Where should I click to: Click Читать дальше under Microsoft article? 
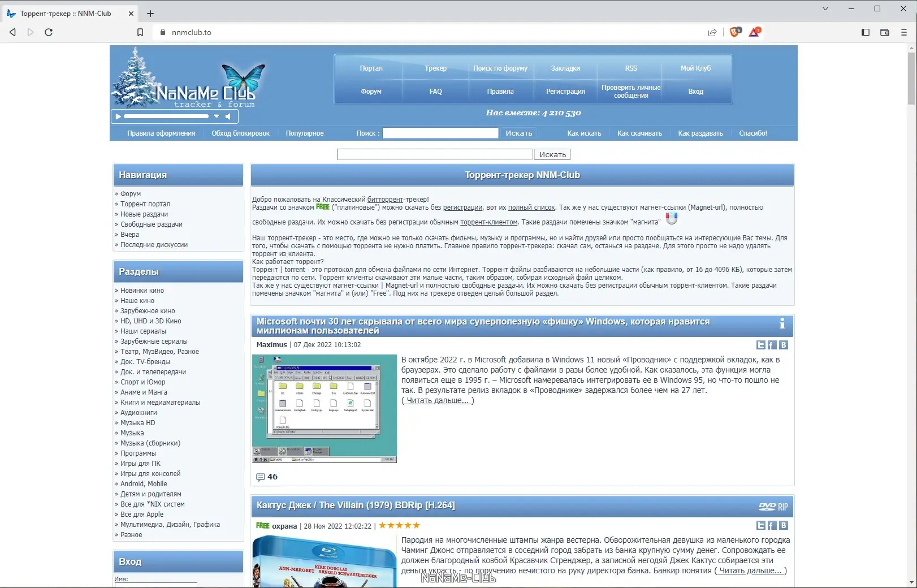[438, 400]
